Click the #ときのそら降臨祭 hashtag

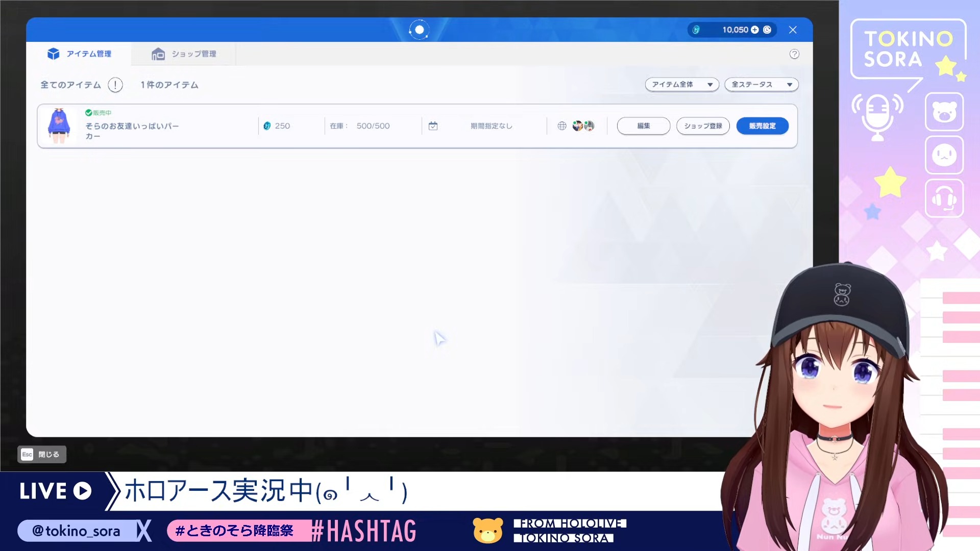point(234,531)
